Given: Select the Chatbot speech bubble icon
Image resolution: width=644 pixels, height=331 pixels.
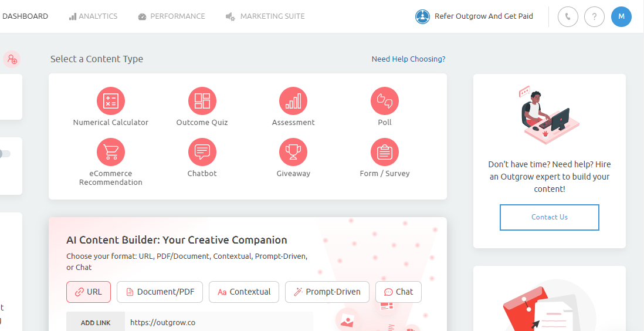Looking at the screenshot, I should pyautogui.click(x=202, y=152).
